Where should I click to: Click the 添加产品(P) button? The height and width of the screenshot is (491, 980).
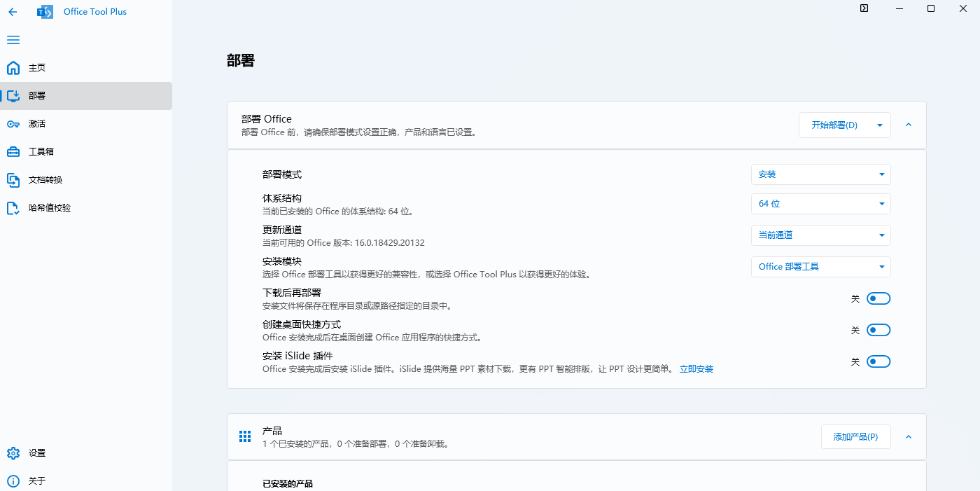click(x=855, y=437)
